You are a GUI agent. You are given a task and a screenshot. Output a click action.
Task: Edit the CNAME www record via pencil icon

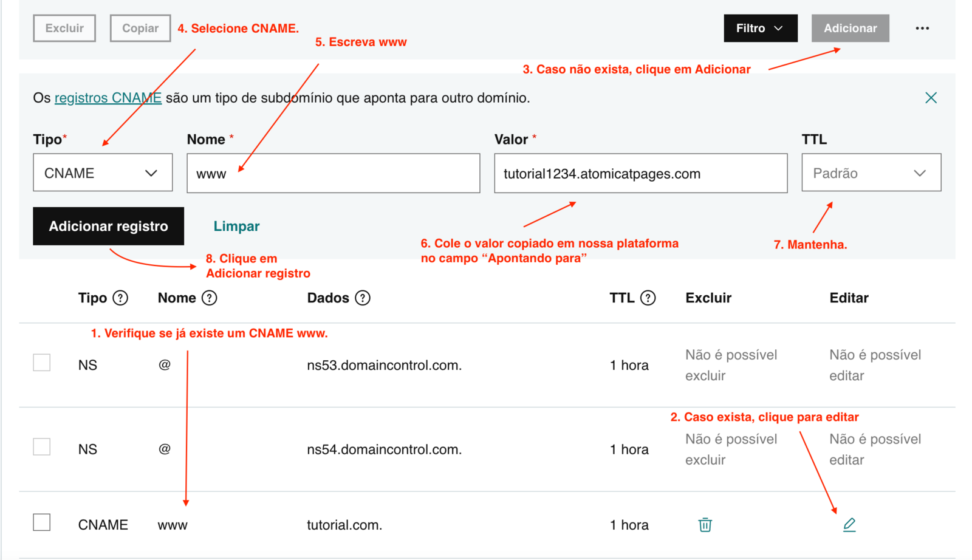click(849, 525)
